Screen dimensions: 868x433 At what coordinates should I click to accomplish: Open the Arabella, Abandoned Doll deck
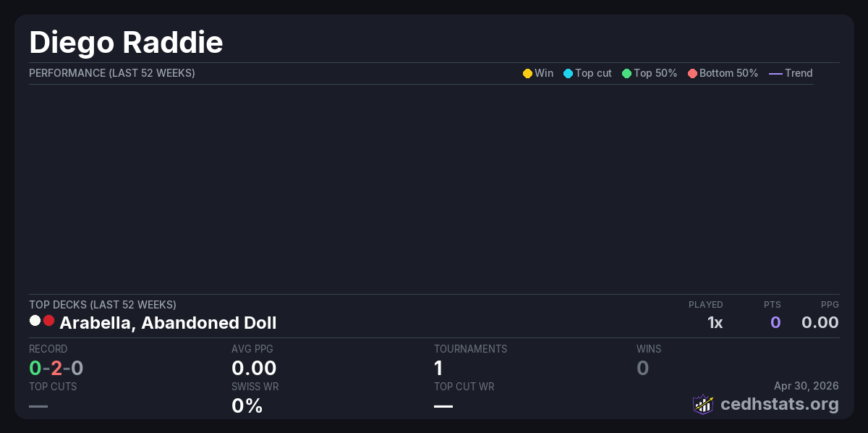click(168, 323)
